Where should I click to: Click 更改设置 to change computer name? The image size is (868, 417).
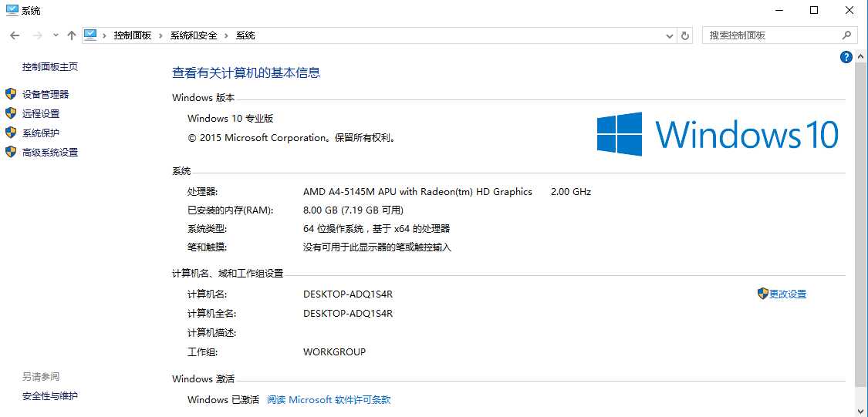pos(787,294)
